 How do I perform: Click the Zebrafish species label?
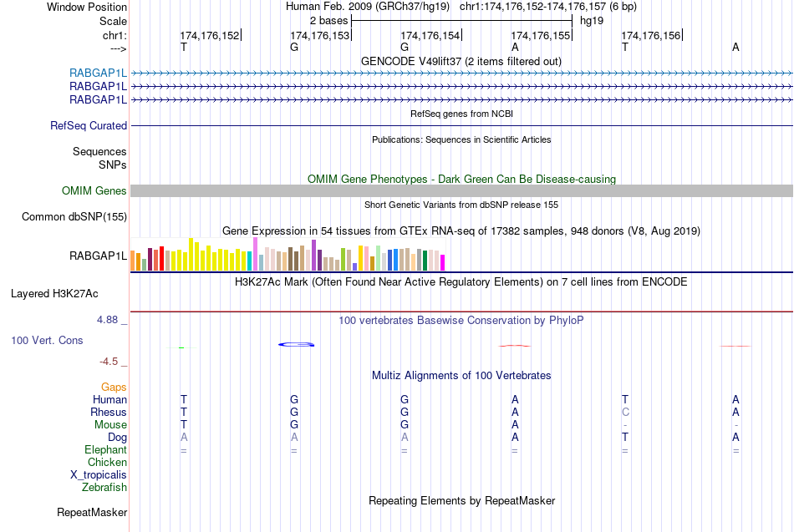104,487
